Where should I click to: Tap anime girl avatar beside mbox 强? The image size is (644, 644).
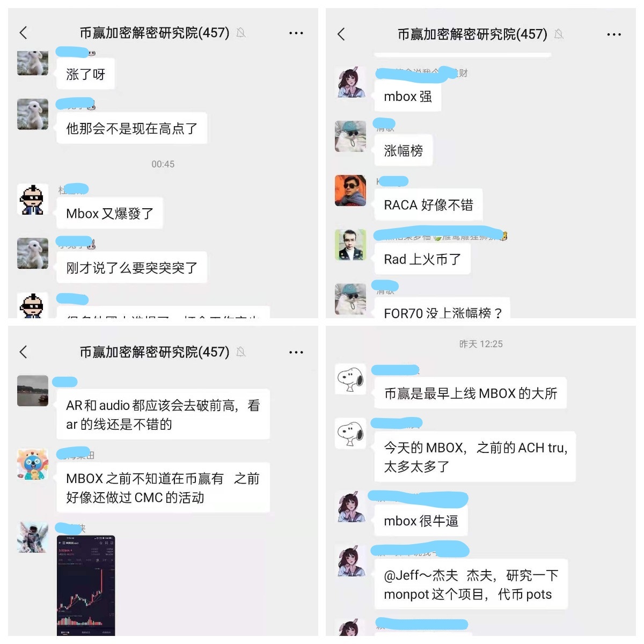pos(350,82)
